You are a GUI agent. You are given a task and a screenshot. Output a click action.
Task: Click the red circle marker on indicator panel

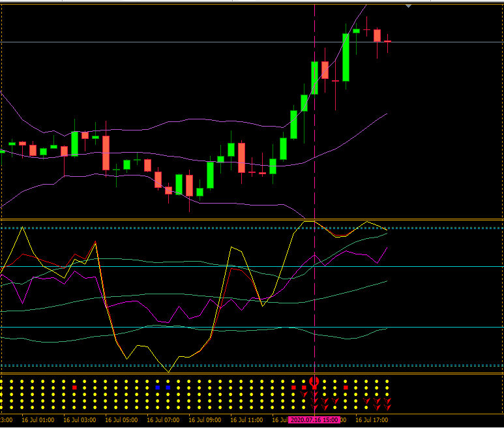point(314,382)
